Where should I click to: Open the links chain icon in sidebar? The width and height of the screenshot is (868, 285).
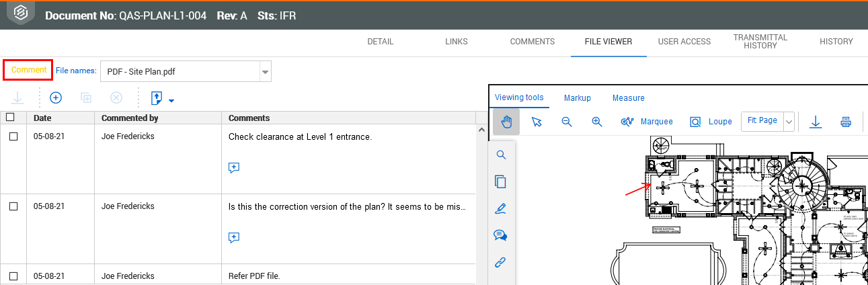point(501,262)
